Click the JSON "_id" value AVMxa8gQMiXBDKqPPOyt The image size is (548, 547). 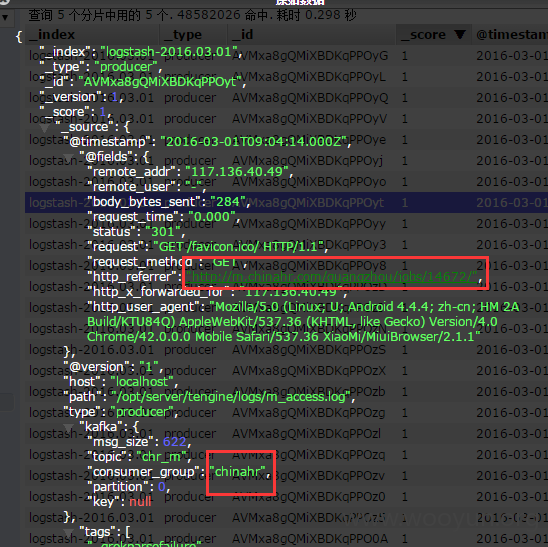coord(160,82)
